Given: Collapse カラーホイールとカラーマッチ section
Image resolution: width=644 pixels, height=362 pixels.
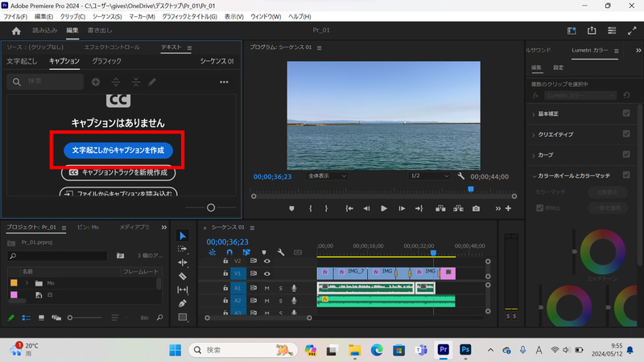Looking at the screenshot, I should tap(534, 176).
